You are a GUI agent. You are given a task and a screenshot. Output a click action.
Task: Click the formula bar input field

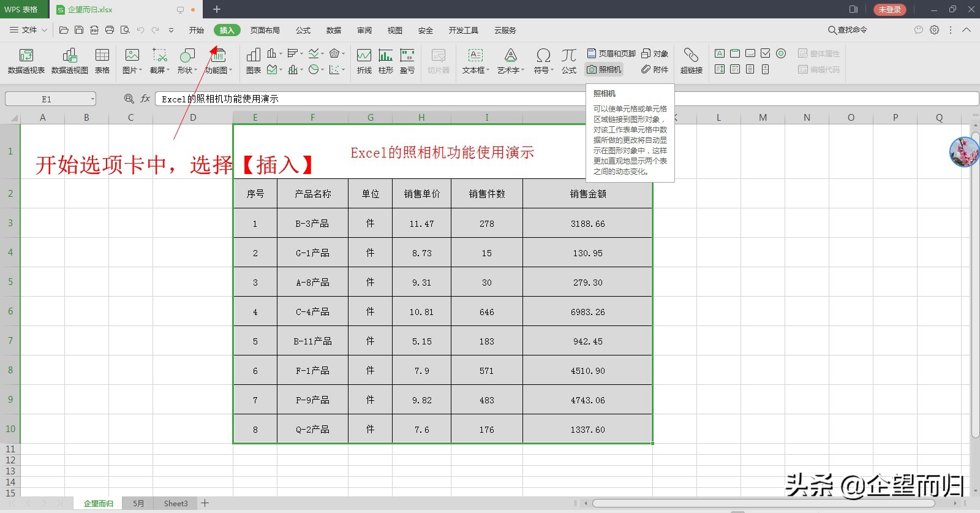(567, 99)
